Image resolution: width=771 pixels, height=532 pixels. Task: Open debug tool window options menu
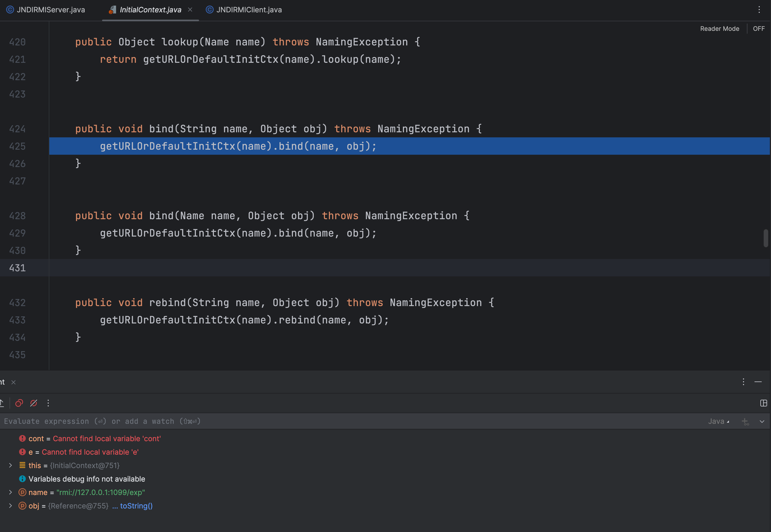tap(743, 382)
